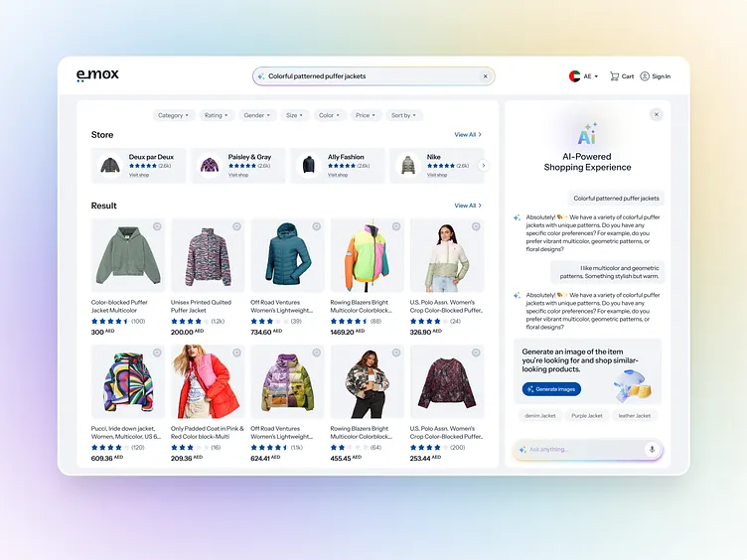The height and width of the screenshot is (560, 747).
Task: Click the Generate images button
Action: [551, 389]
